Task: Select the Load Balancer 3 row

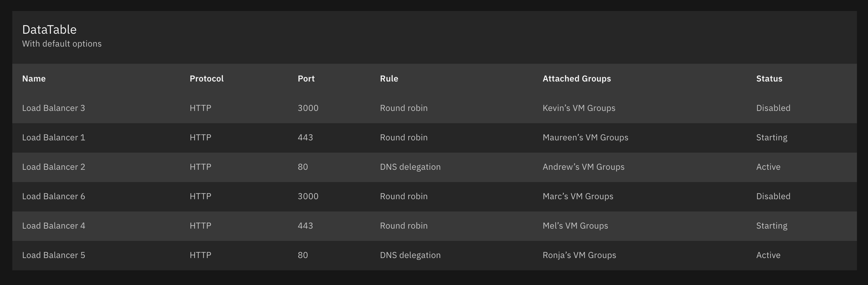Action: [434, 108]
